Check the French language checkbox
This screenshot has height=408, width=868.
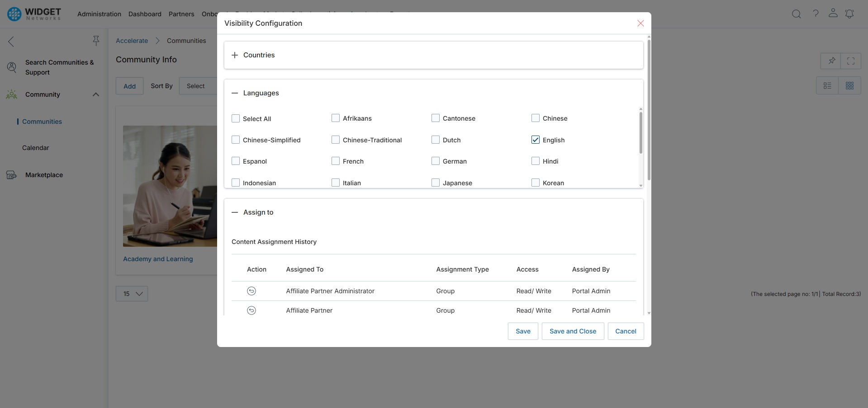coord(336,161)
